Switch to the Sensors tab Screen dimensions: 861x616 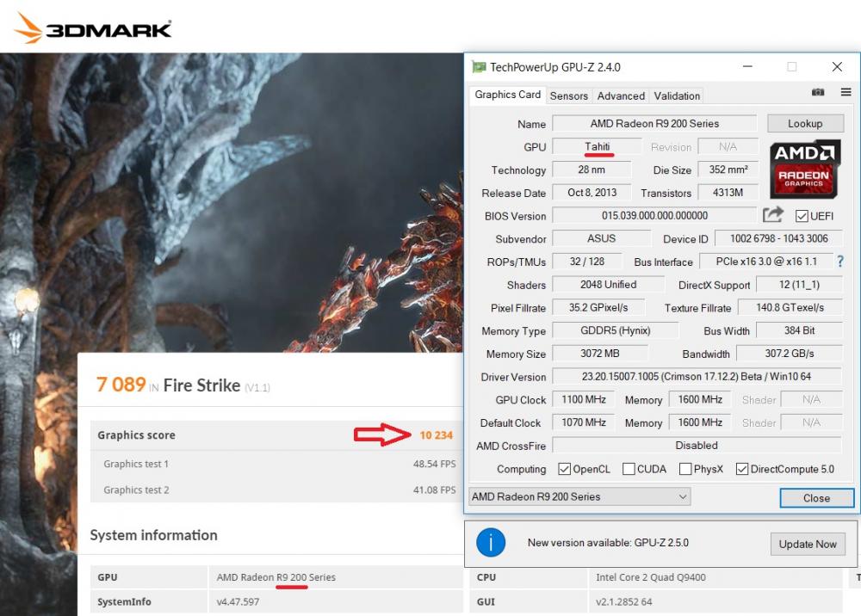pos(568,95)
